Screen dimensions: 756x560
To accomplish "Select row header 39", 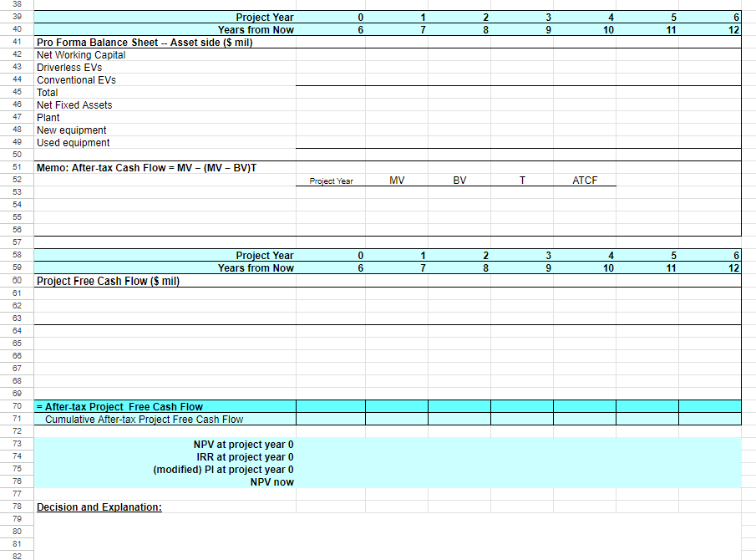I will pos(17,17).
